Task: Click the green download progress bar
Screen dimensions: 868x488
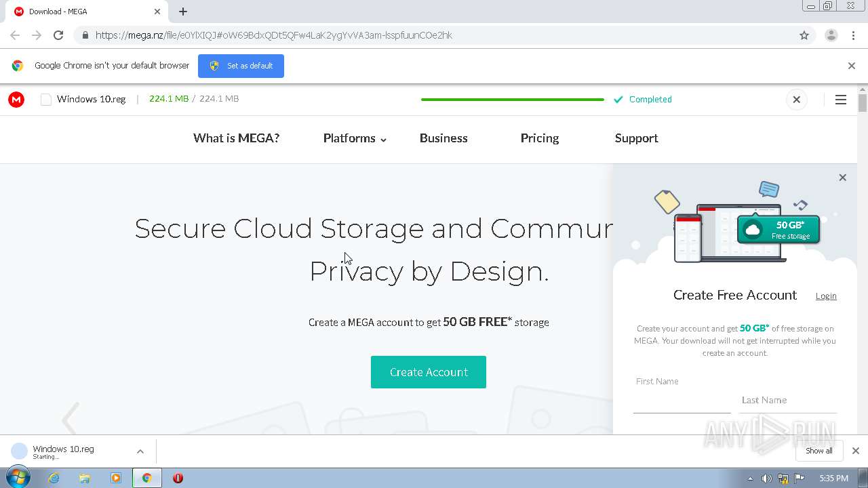Action: [x=512, y=100]
